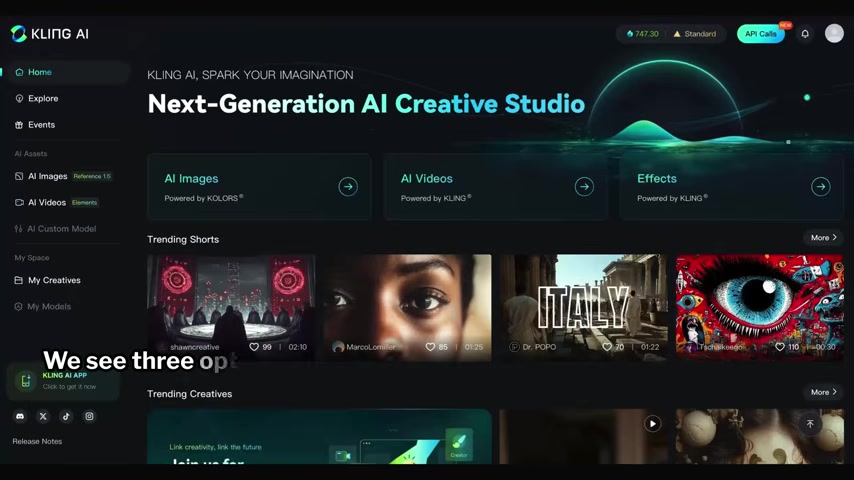Click the shawncreative author name
The image size is (854, 480).
tap(194, 347)
